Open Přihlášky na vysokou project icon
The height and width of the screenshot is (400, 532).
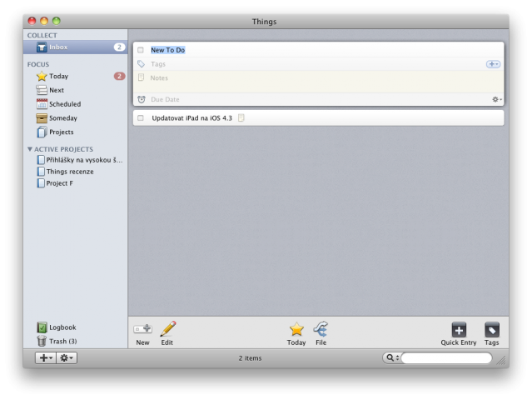point(41,160)
